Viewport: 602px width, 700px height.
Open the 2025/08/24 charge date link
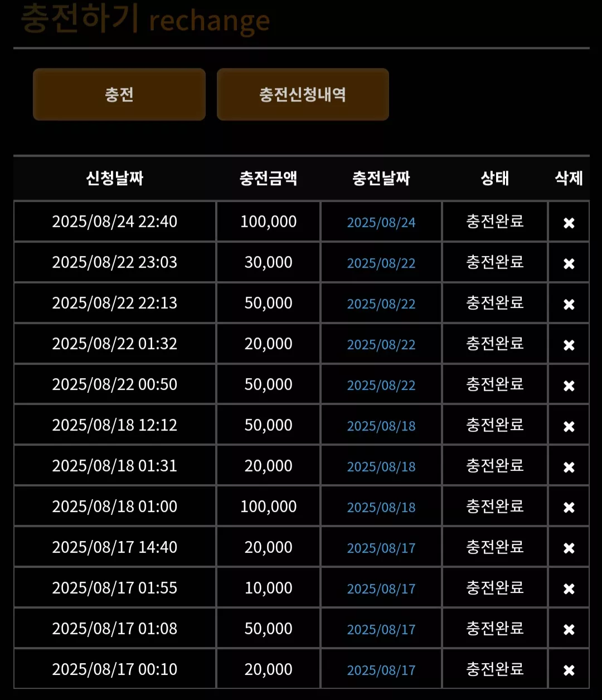pos(381,223)
